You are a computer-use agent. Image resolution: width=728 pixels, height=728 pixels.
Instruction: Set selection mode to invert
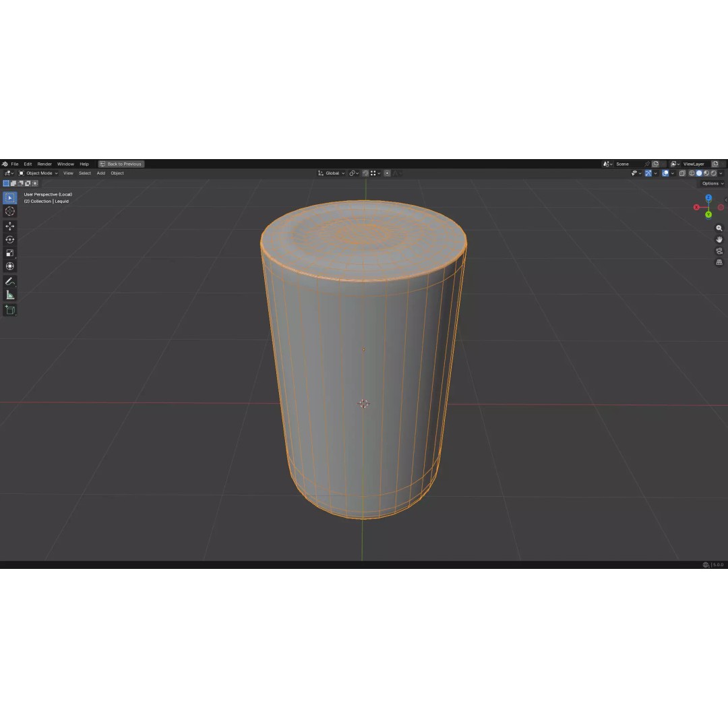tap(28, 183)
